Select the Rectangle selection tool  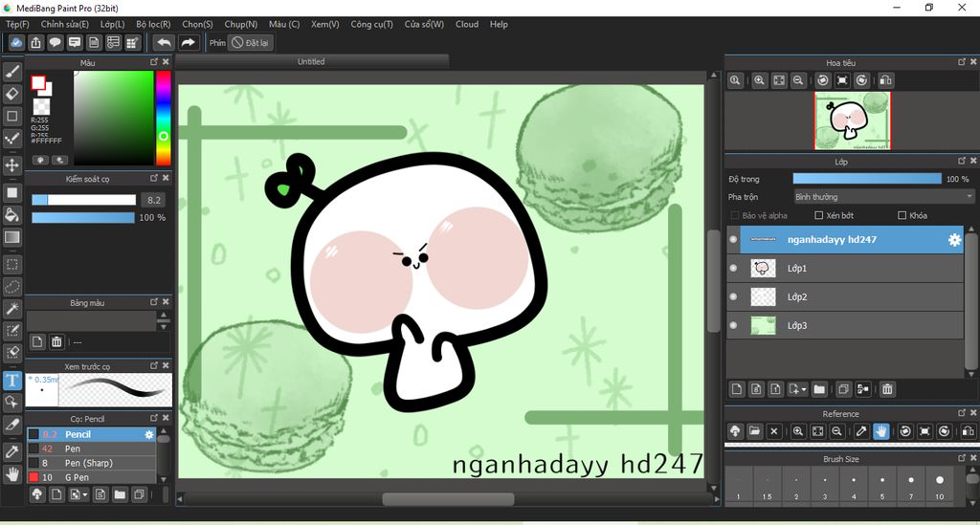click(x=11, y=265)
